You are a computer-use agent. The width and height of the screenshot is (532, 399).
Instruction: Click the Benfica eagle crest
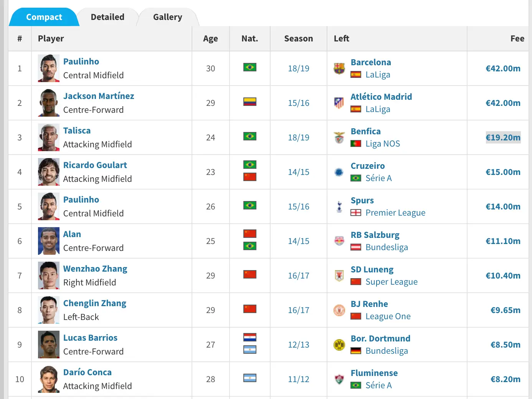[339, 137]
